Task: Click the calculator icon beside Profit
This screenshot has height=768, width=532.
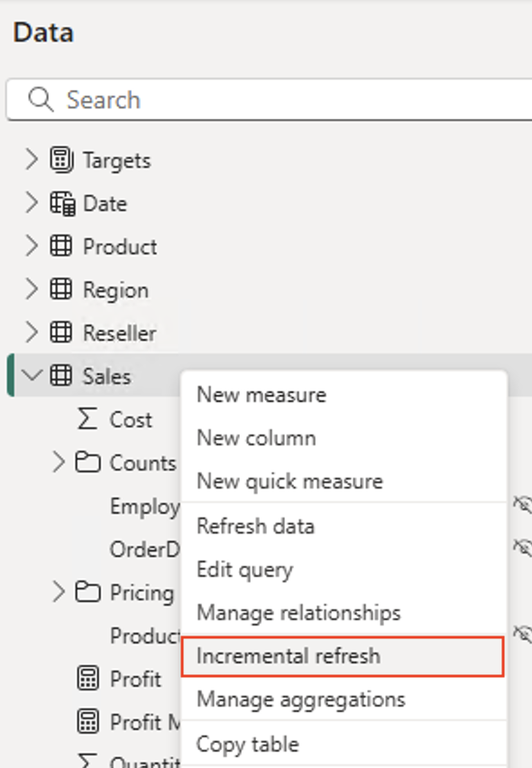Action: pos(88,679)
